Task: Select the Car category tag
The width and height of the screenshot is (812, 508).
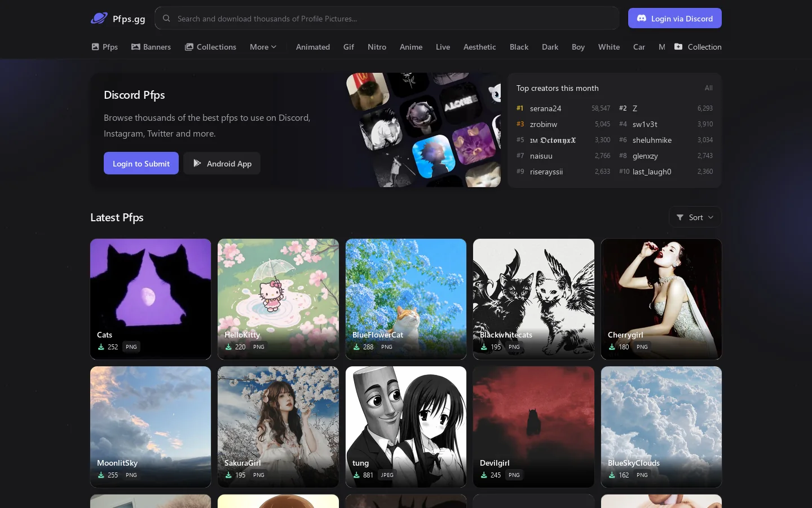Action: [639, 47]
